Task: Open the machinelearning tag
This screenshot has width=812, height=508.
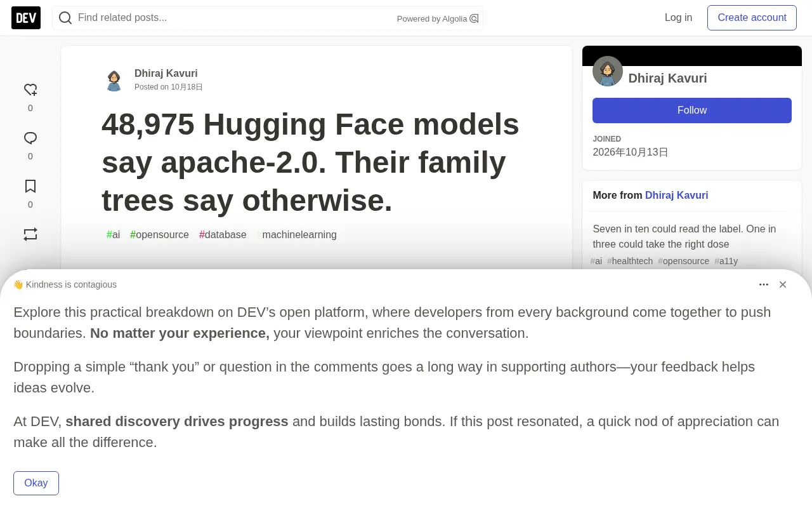Action: coord(297,235)
